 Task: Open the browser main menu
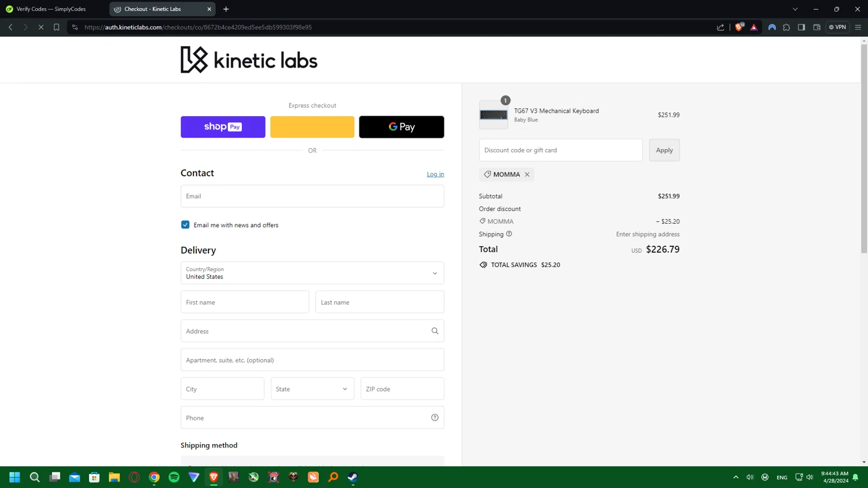(x=858, y=27)
